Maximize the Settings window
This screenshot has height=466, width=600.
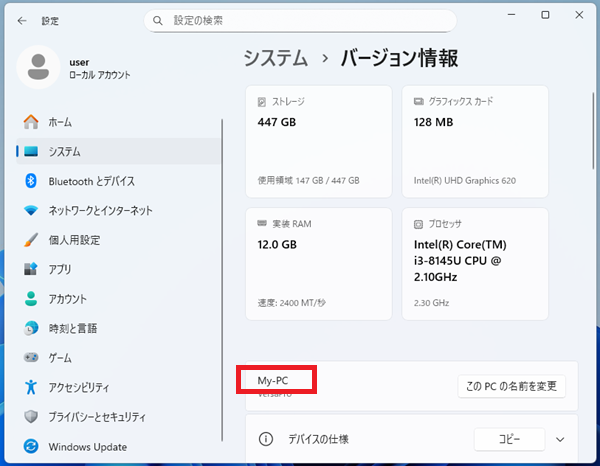click(545, 15)
